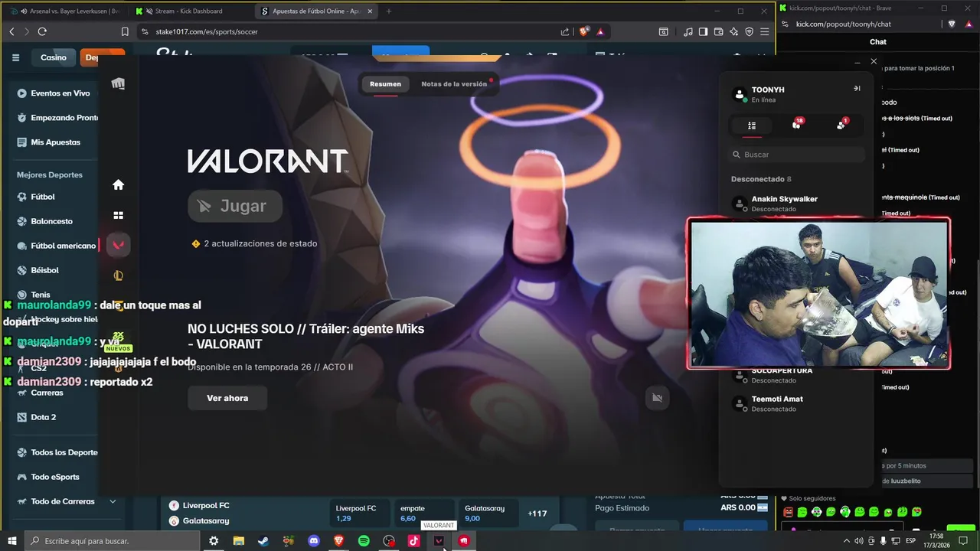Select the League of Legends sidebar icon
Viewport: 980px width, 551px height.
point(119,275)
